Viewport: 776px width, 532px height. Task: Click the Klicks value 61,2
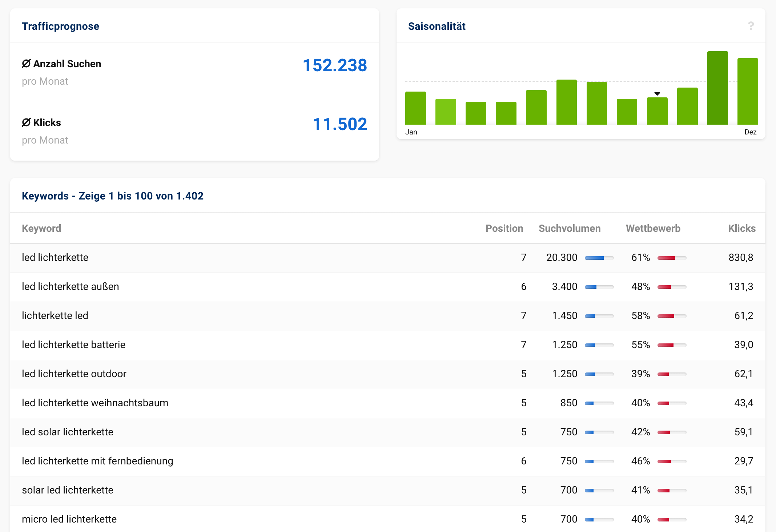click(x=744, y=315)
